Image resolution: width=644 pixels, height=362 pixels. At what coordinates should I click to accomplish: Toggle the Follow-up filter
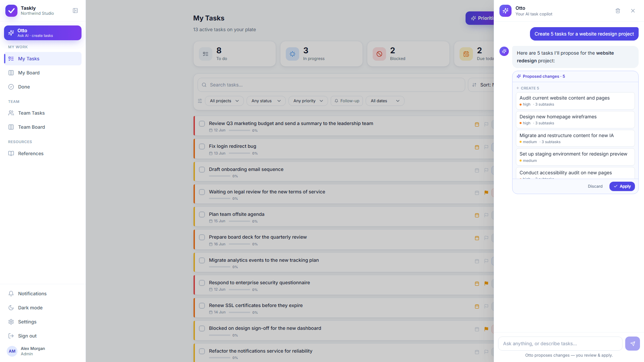pyautogui.click(x=347, y=101)
